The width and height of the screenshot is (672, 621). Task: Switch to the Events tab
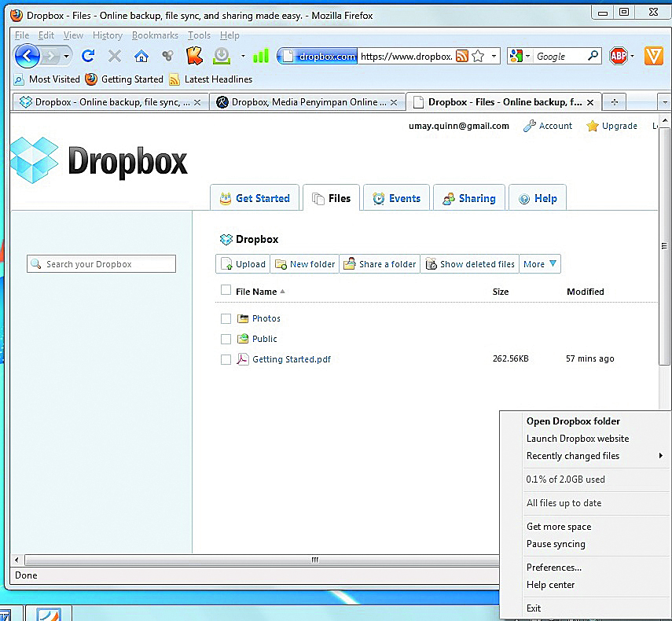(396, 198)
